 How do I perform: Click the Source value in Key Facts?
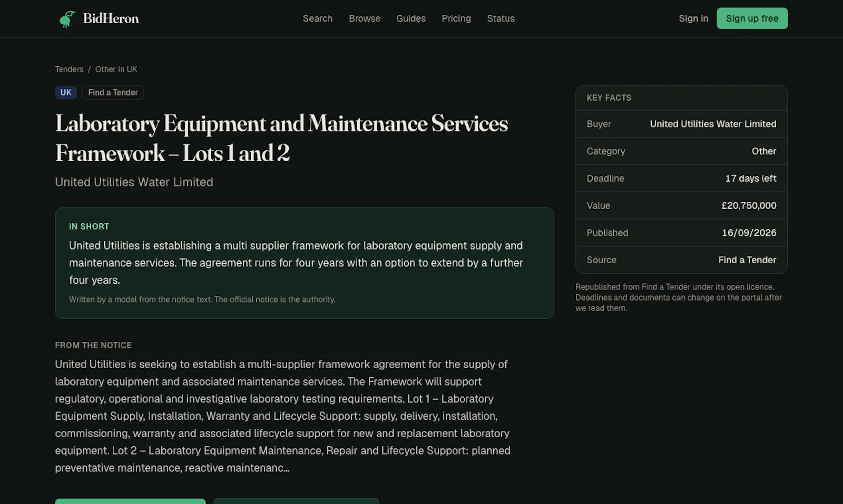[747, 260]
